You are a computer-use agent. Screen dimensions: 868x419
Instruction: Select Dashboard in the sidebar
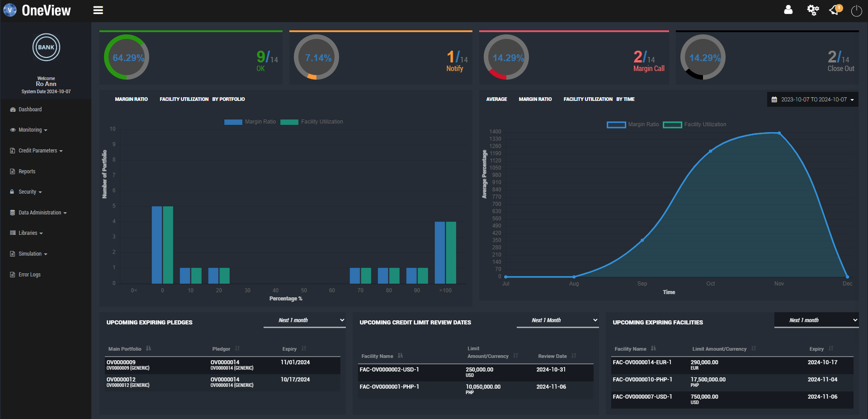coord(31,109)
